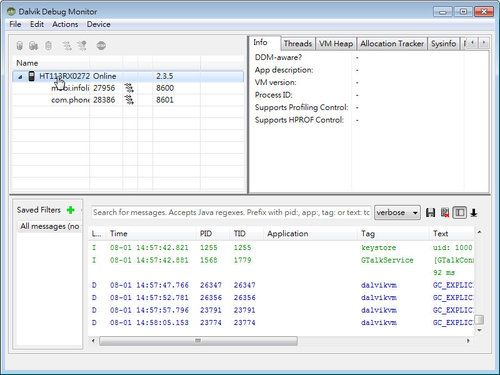The width and height of the screenshot is (500, 375).
Task: Clear the logcat log
Action: (445, 213)
